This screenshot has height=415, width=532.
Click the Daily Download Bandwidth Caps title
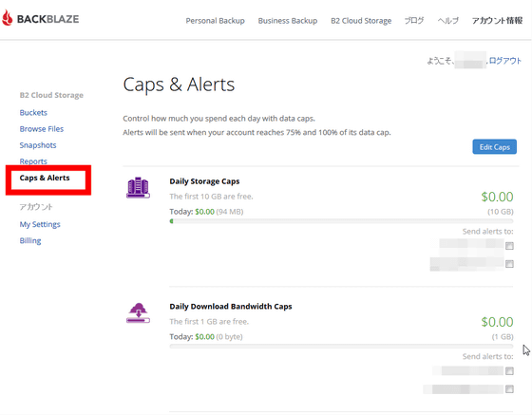[x=231, y=307]
